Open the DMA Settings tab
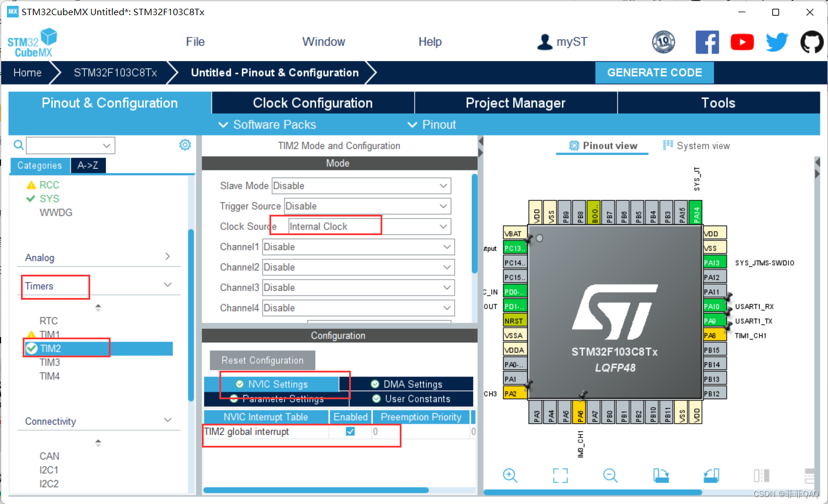Screen dimensions: 828x504 coord(406,384)
